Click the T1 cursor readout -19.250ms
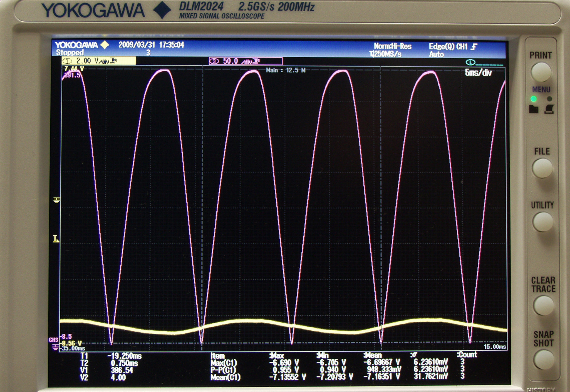 (124, 356)
